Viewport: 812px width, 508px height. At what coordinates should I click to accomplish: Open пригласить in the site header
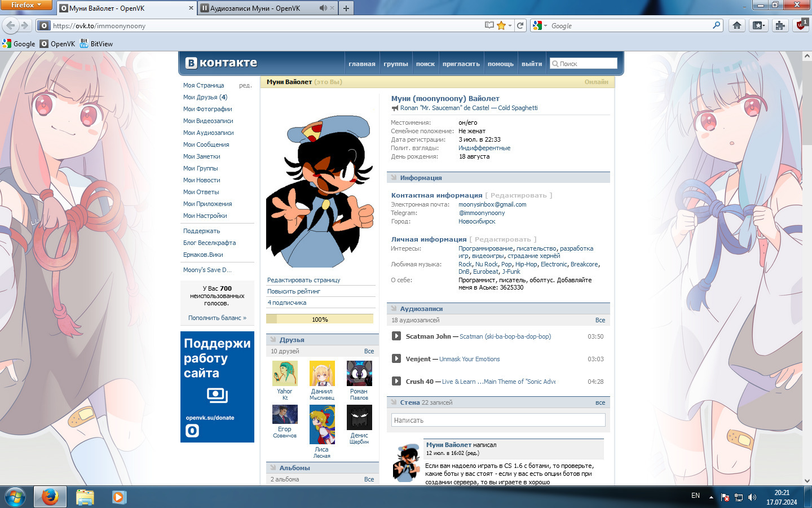click(x=461, y=64)
